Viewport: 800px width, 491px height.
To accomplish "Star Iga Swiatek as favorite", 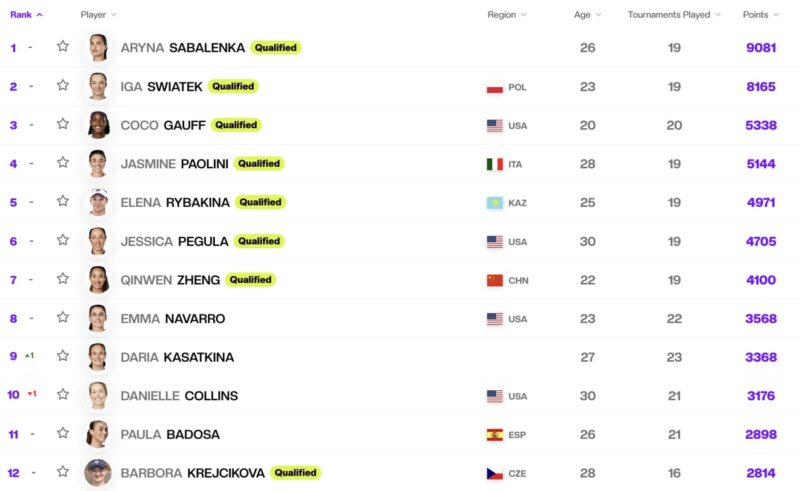I will pyautogui.click(x=63, y=85).
